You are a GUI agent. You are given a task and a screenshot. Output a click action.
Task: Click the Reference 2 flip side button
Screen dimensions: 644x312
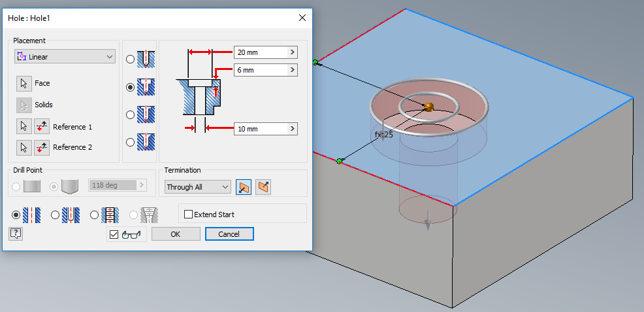(x=42, y=147)
